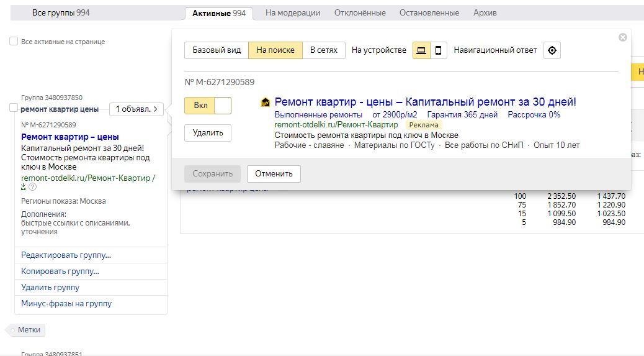Click the Удалить button
The height and width of the screenshot is (356, 644).
pos(208,133)
